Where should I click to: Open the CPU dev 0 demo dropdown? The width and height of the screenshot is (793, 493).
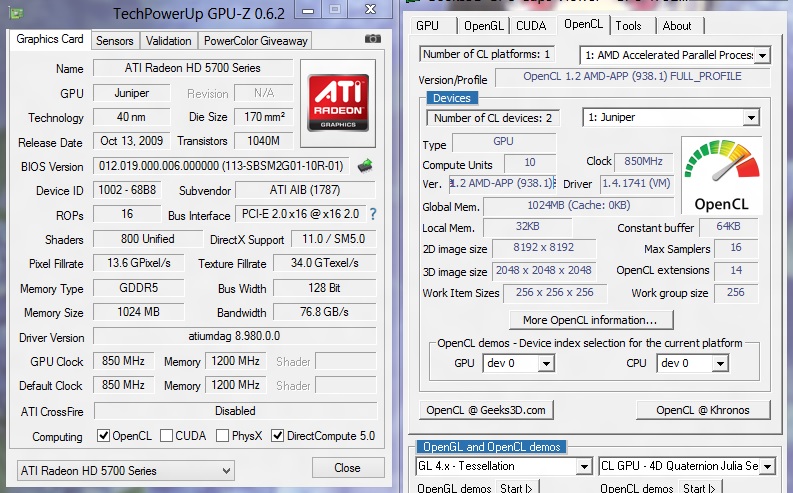pyautogui.click(x=692, y=363)
